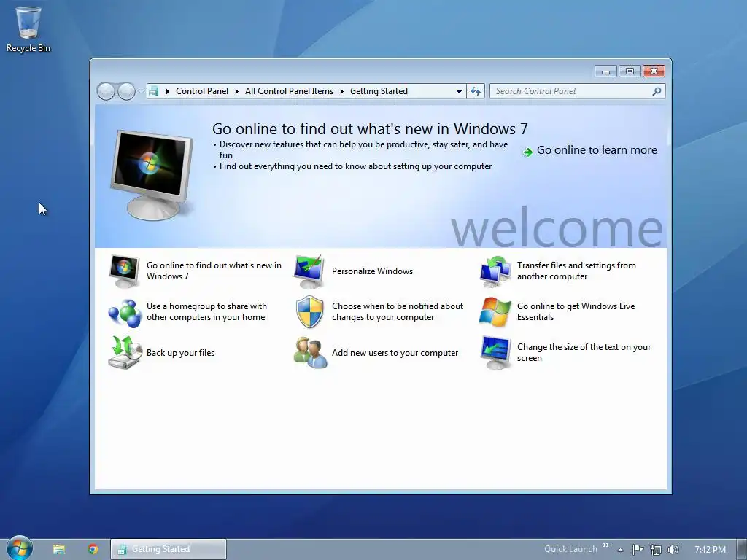Screen dimensions: 747x560
Task: Expand the arrow after All Control Panel Items
Action: 341,91
